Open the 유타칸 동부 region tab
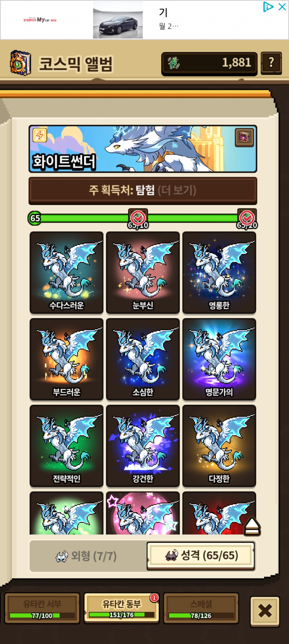Viewport: 289px width, 644px height. pos(121,608)
